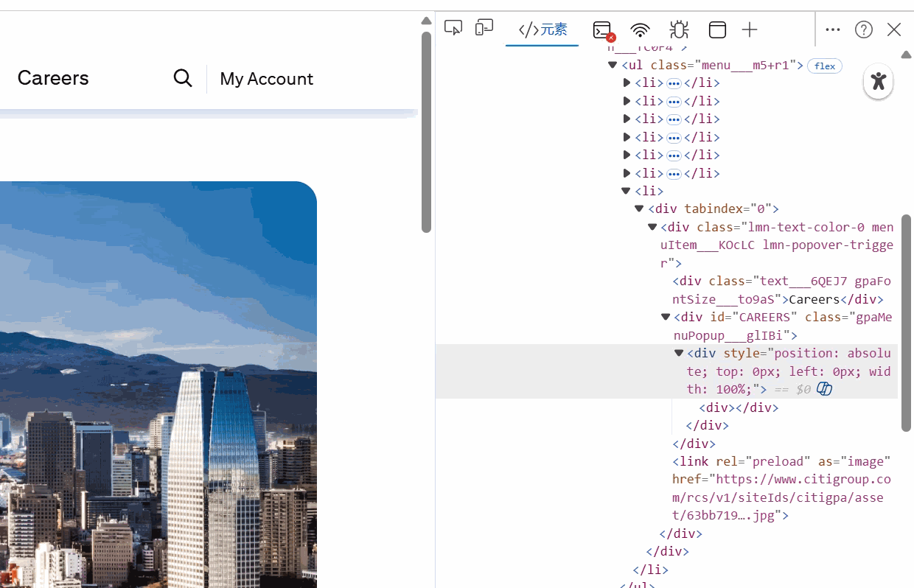
Task: Click the search magnifier icon on page
Action: pos(183,78)
